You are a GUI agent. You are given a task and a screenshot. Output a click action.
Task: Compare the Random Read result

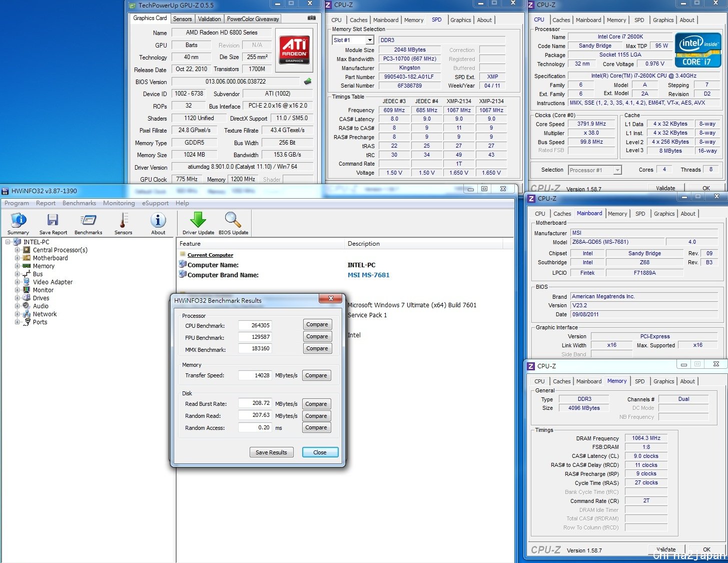point(316,416)
